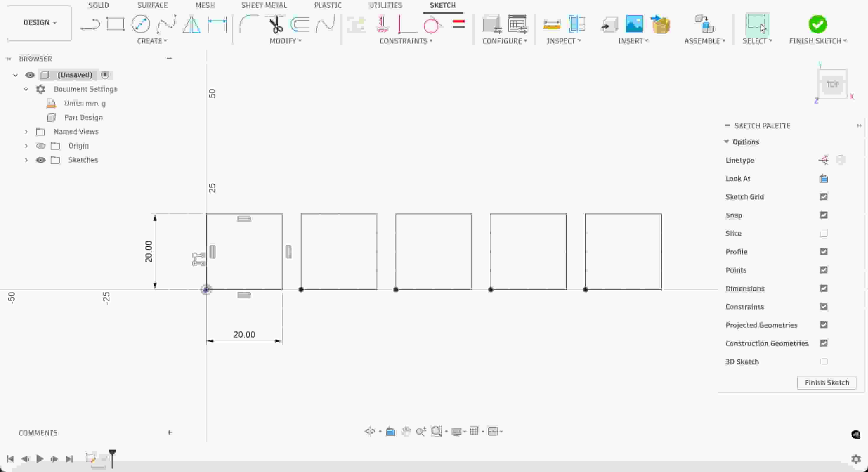Switch to the SHEET METAL tab
Viewport: 868px width, 472px height.
[264, 5]
